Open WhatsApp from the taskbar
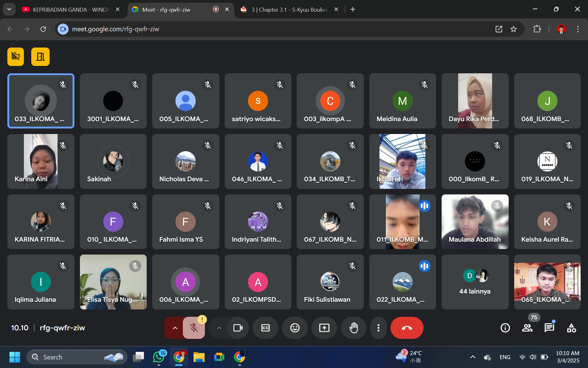This screenshot has width=588, height=368. click(159, 357)
